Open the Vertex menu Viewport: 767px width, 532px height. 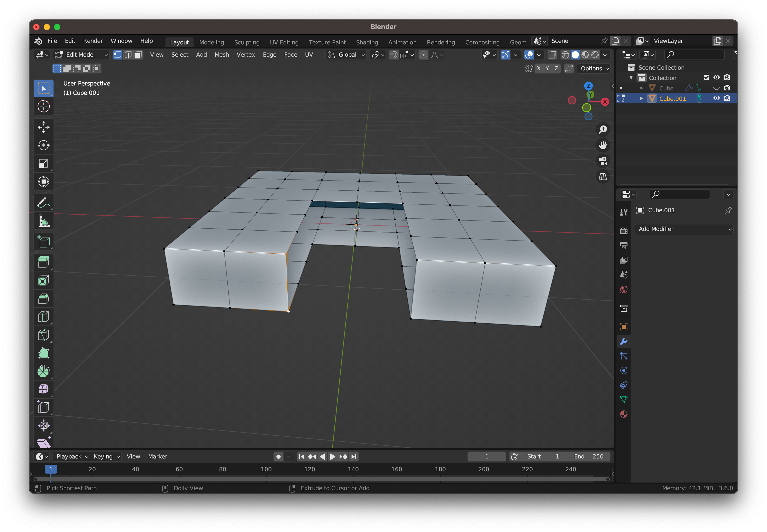point(246,55)
